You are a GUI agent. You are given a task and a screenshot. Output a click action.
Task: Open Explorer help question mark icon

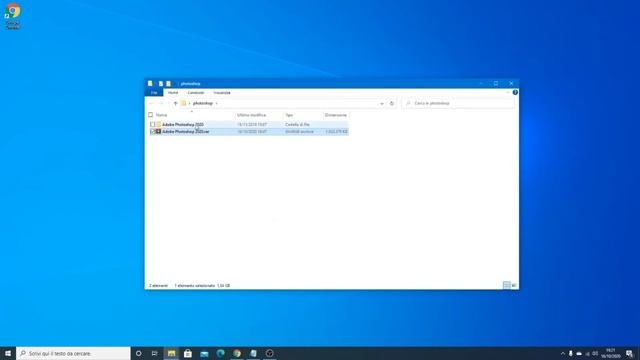pos(515,93)
